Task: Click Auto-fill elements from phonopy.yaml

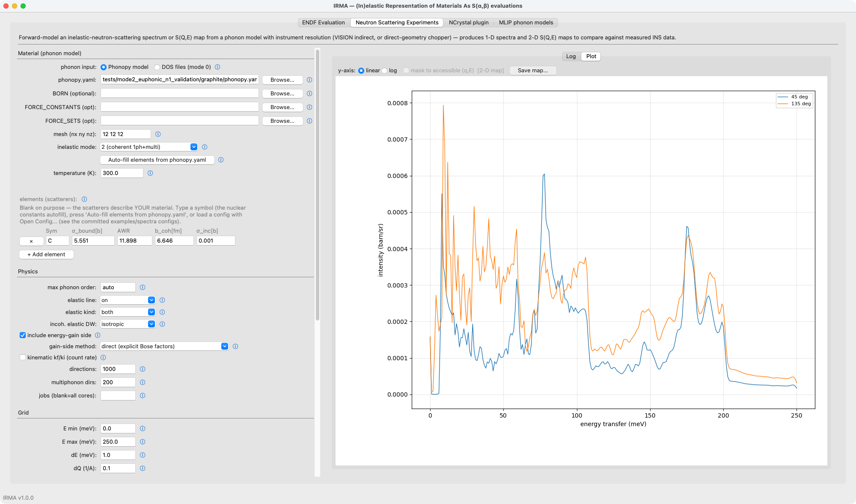Action: [x=157, y=160]
